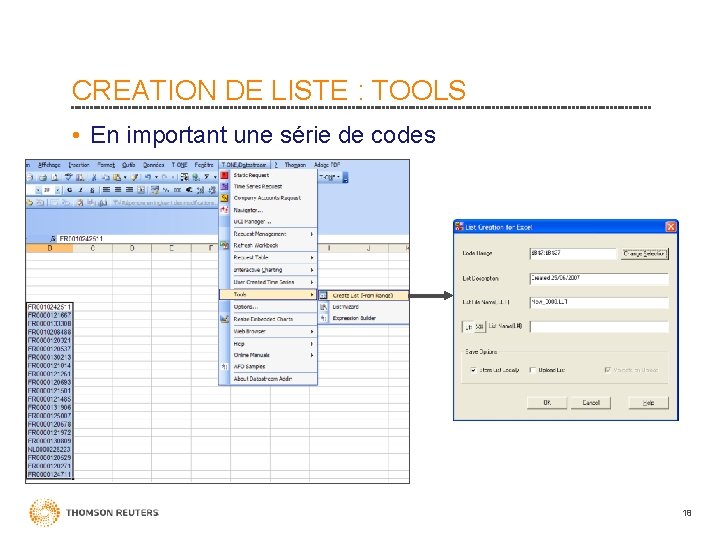Click the Time Series Request icon
The image size is (720, 540).
225,186
